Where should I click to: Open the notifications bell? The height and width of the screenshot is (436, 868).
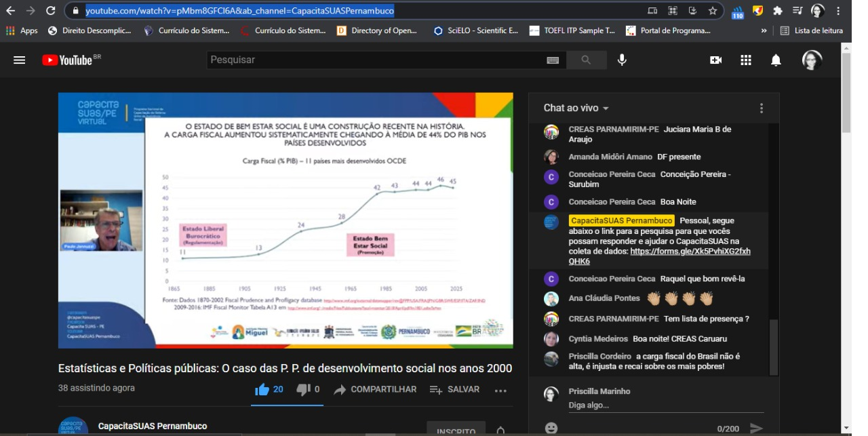point(776,60)
